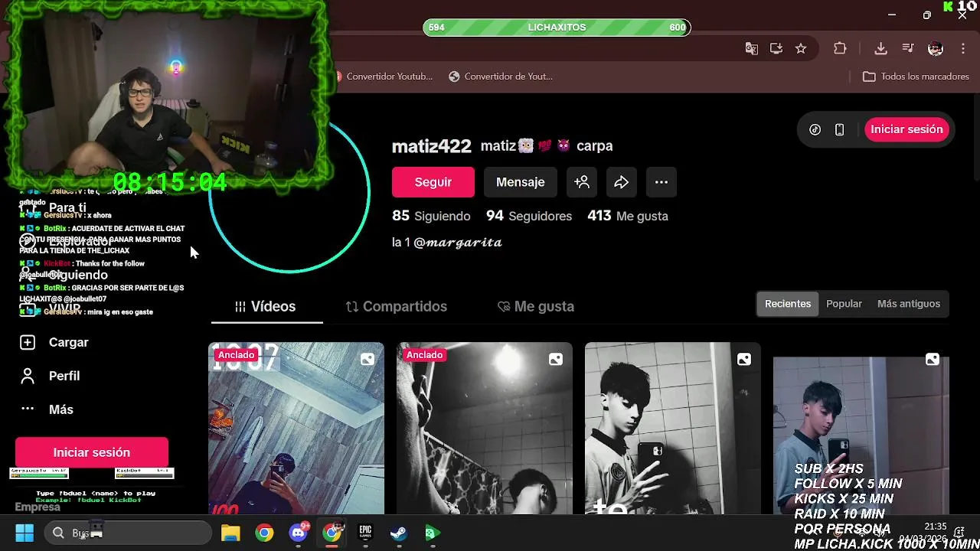This screenshot has height=551, width=980.
Task: Open Perfil in the sidebar
Action: coord(64,376)
